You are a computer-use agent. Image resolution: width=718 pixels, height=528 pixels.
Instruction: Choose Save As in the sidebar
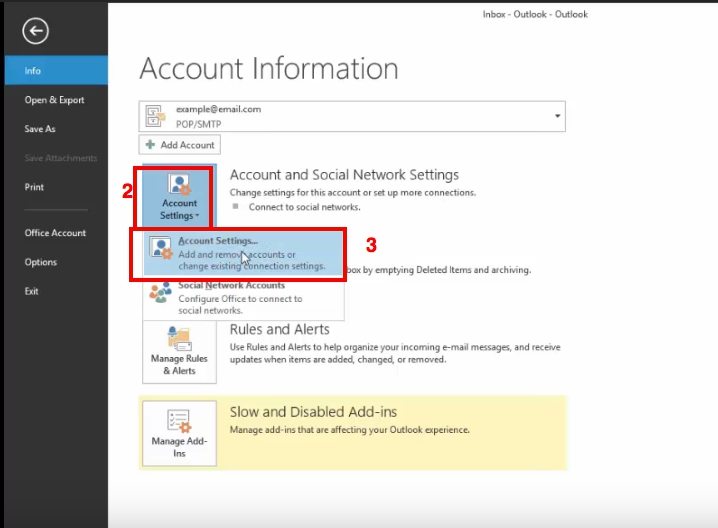pyautogui.click(x=40, y=129)
